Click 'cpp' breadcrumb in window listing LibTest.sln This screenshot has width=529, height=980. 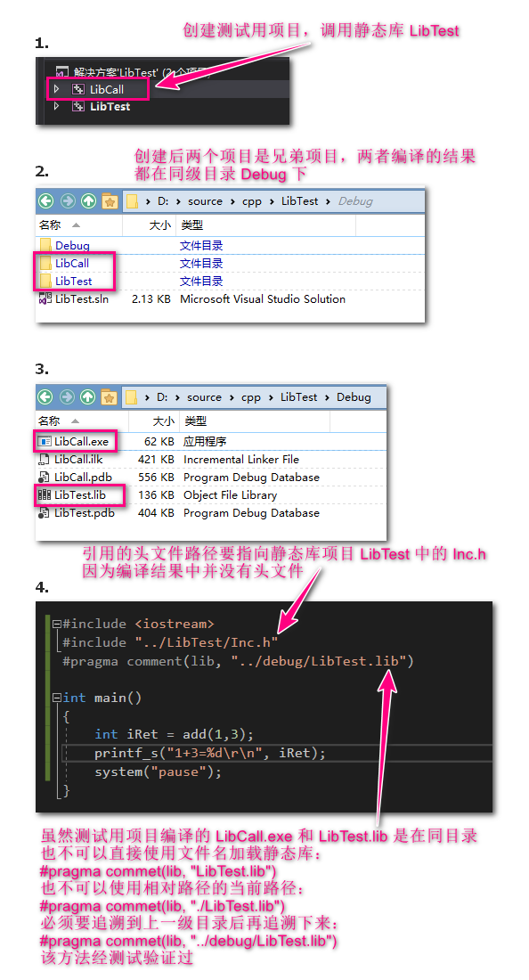click(x=252, y=201)
